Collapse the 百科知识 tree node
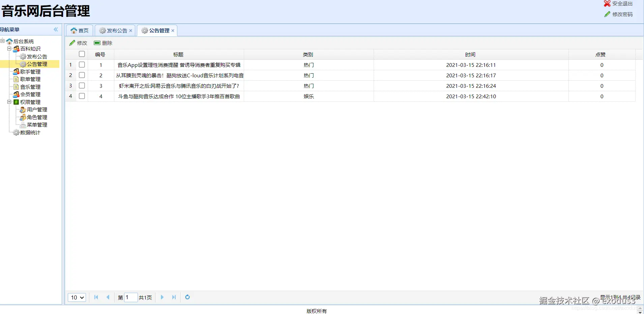The width and height of the screenshot is (644, 314). (x=9, y=49)
